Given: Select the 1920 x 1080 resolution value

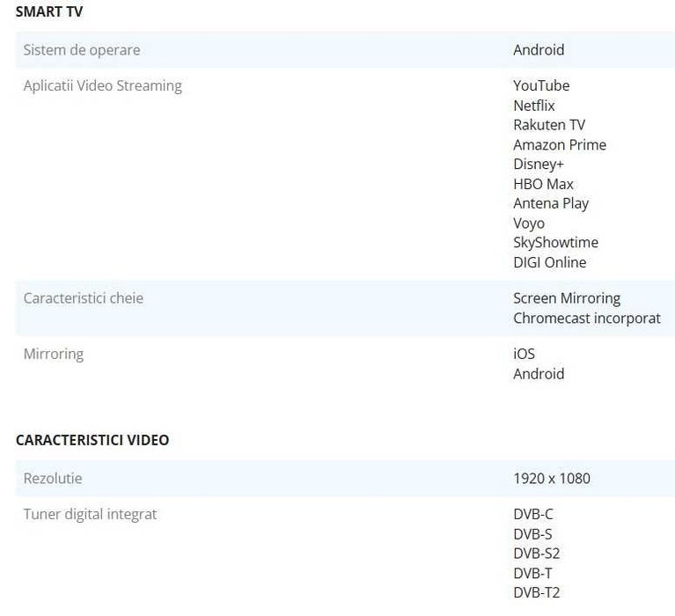Looking at the screenshot, I should 552,479.
